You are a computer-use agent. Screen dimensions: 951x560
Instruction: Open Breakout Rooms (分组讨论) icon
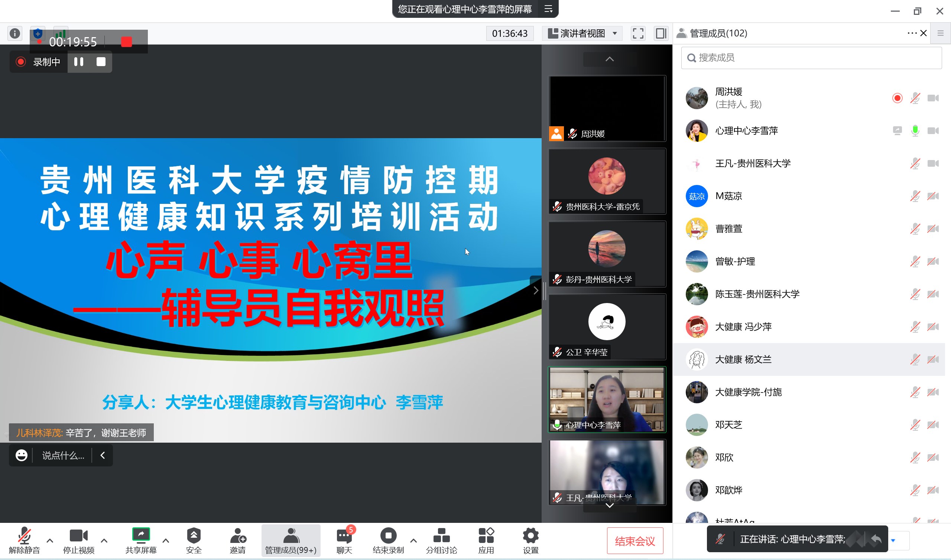pos(441,536)
